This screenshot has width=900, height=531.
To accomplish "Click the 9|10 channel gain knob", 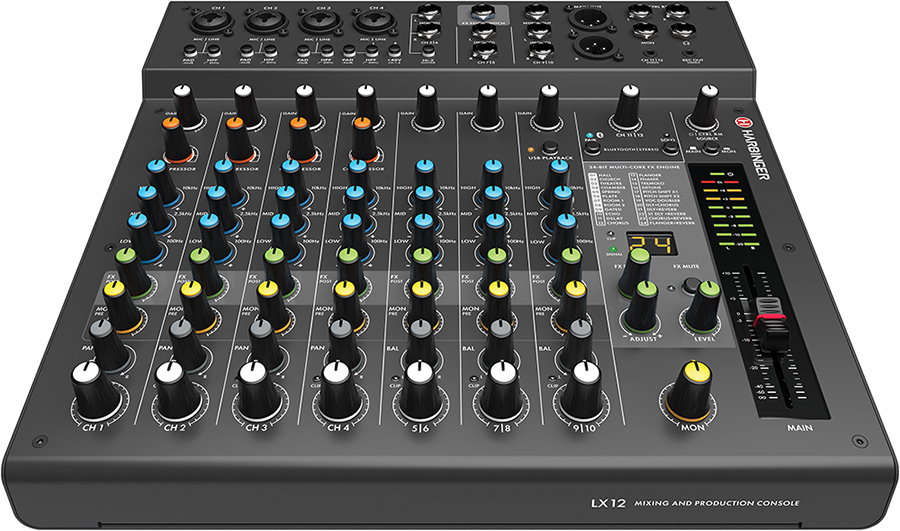I will click(x=548, y=107).
